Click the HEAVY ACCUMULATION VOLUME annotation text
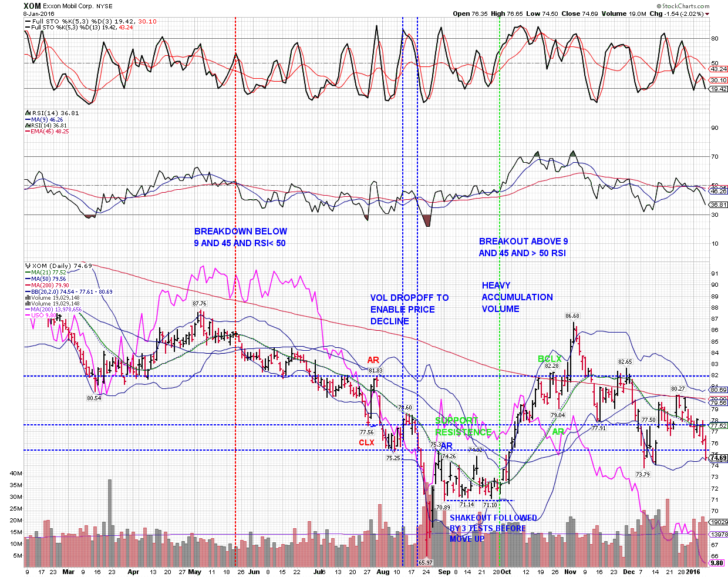The width and height of the screenshot is (728, 577). pos(517,297)
